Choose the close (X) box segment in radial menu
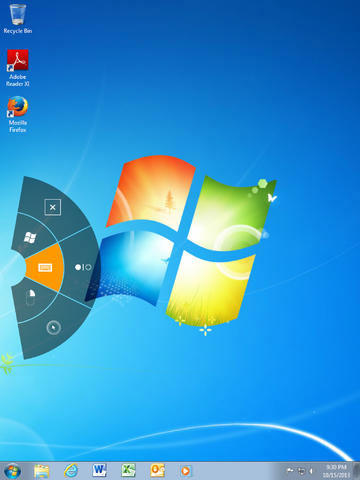 53,207
